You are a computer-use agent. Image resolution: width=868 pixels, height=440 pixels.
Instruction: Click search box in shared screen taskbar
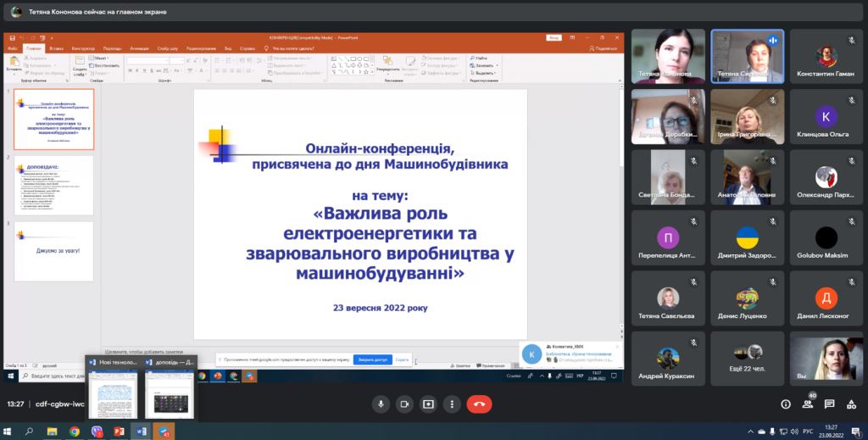[52, 376]
